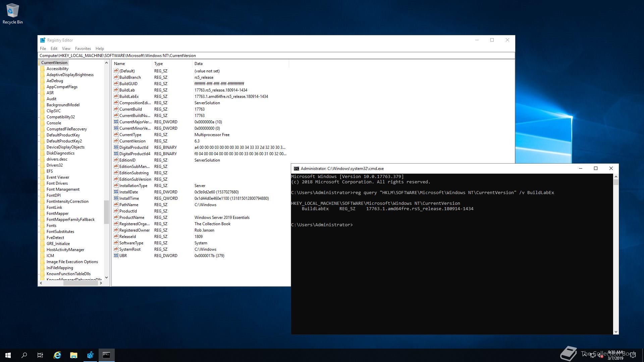Click the EFS key folder icon
The image size is (644, 362).
coord(43,171)
